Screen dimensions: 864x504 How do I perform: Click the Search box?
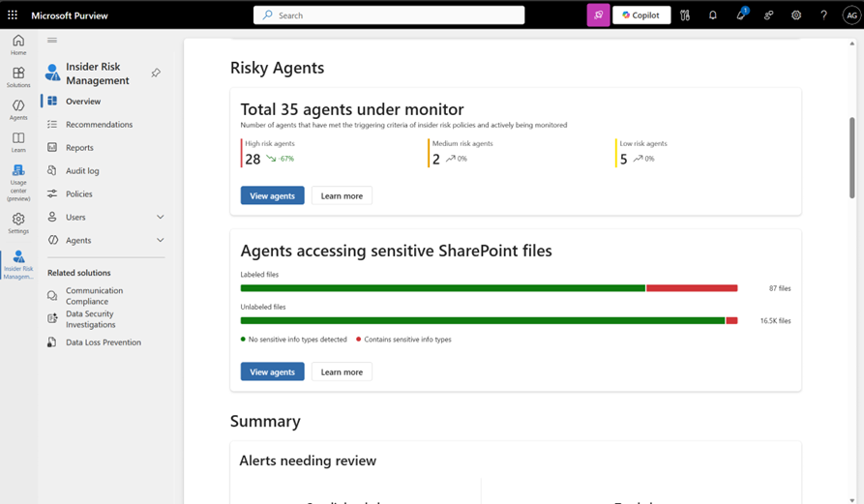pyautogui.click(x=389, y=15)
